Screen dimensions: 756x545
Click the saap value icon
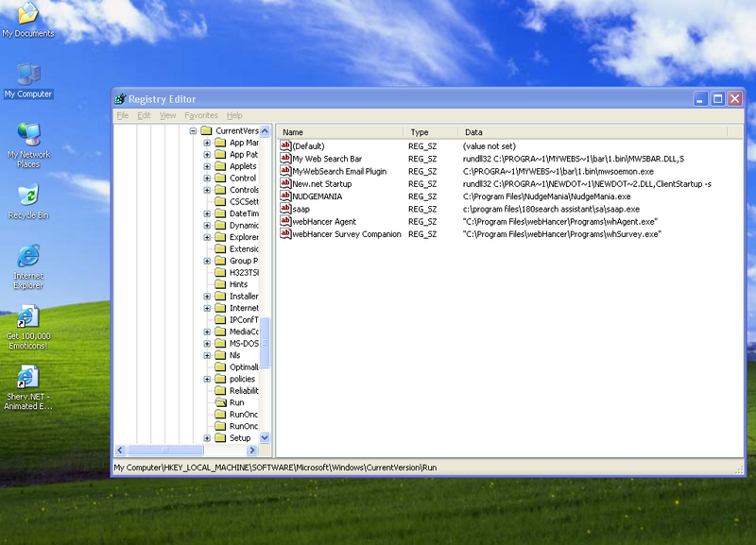(x=285, y=208)
